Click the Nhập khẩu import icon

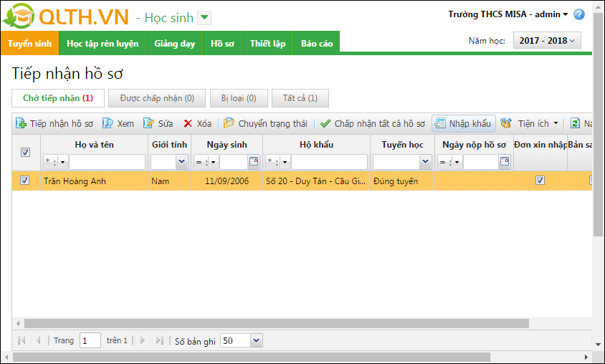point(440,123)
